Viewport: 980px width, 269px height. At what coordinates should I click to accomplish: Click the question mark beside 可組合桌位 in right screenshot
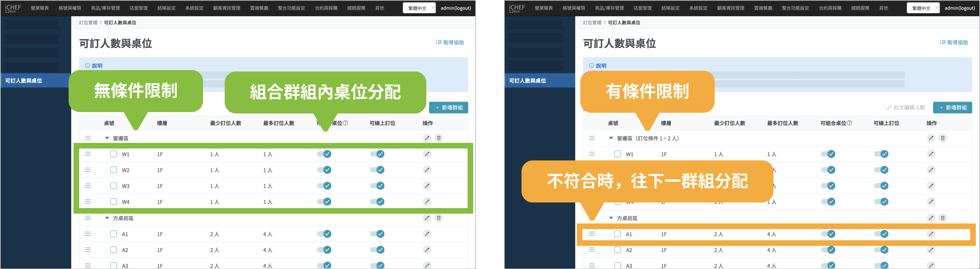tap(850, 123)
